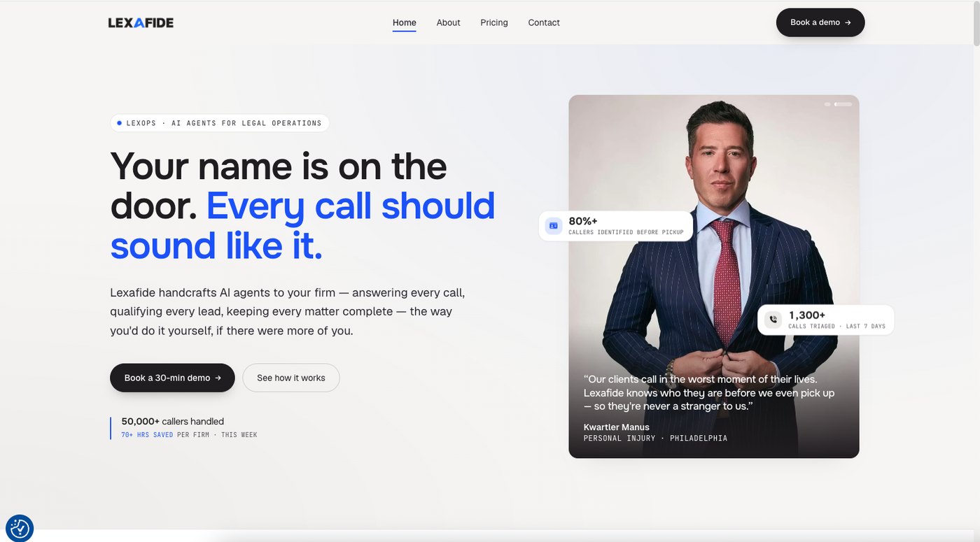
Task: Click the LEXOPS AI agents badge text
Action: click(x=224, y=123)
